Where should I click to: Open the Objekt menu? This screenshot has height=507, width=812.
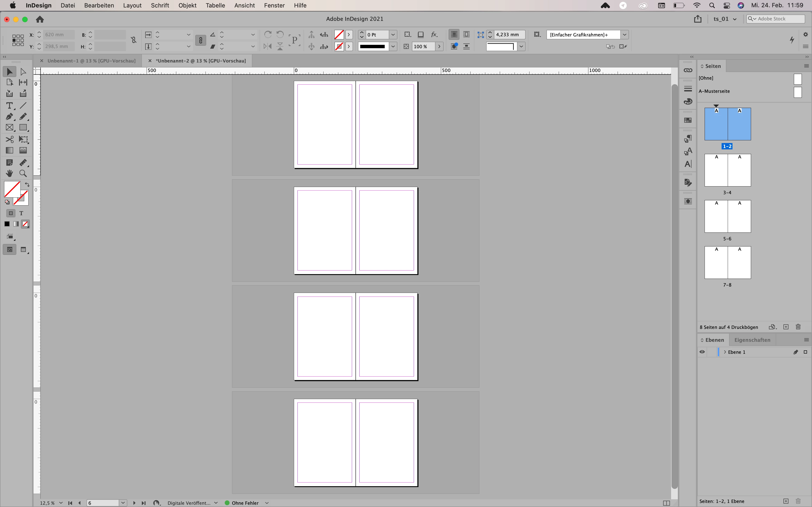tap(187, 5)
